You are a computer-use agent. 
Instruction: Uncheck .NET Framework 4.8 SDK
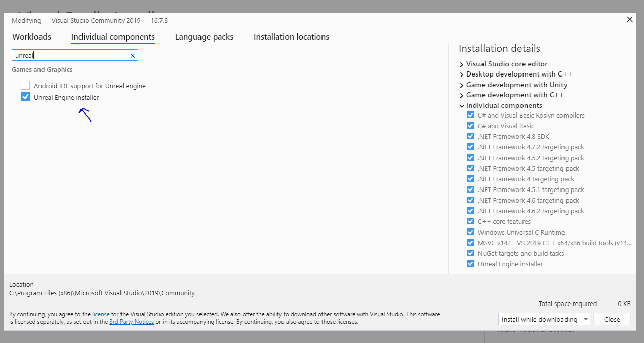[470, 136]
